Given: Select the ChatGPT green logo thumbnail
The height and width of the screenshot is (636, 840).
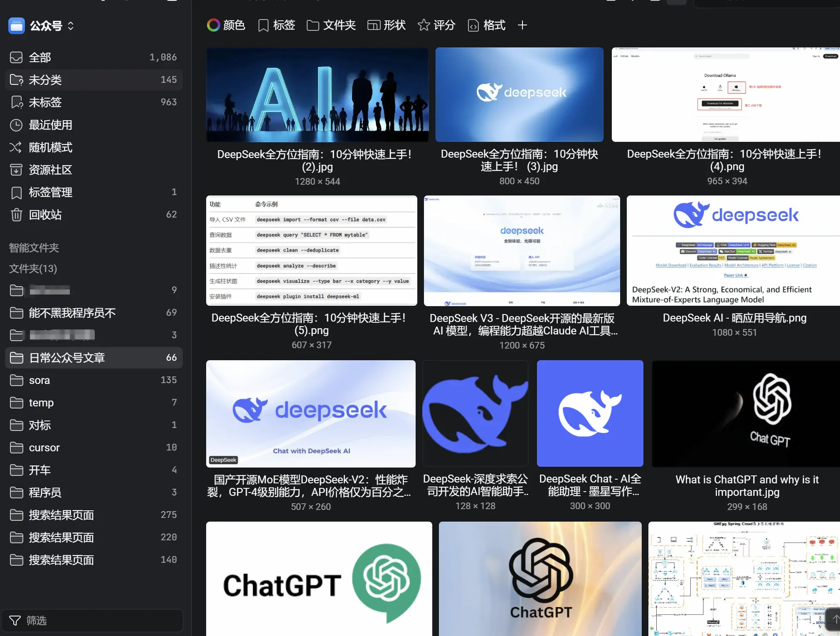Looking at the screenshot, I should pos(319,579).
